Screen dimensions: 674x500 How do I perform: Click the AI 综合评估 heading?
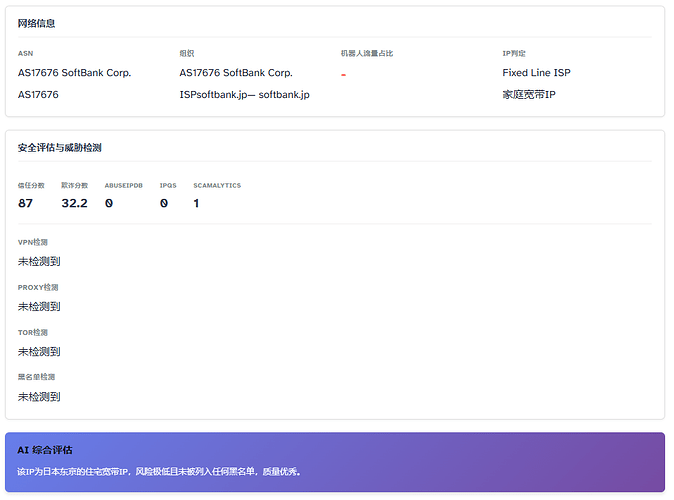(45, 451)
